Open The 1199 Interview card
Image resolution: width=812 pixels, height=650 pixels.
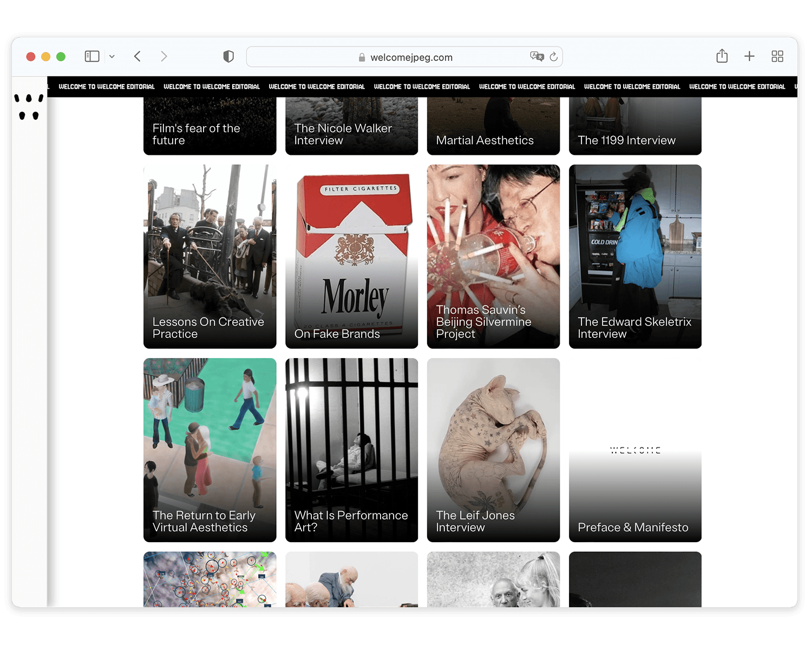pos(636,126)
